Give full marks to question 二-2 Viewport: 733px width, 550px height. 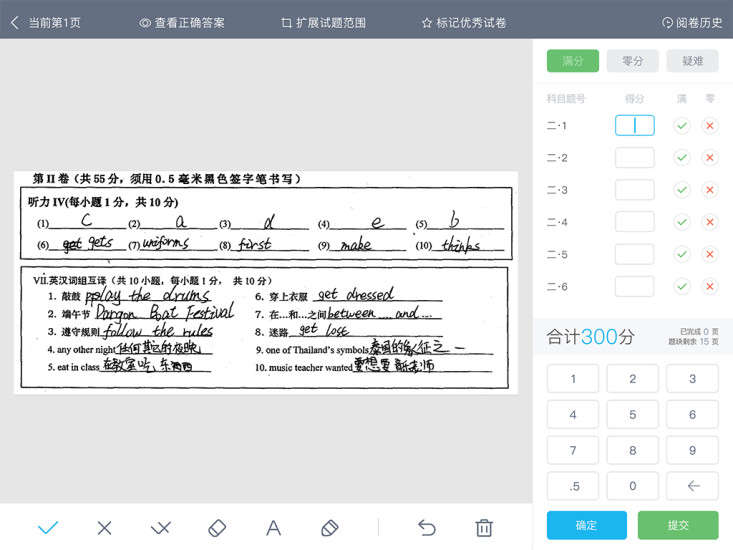pyautogui.click(x=682, y=157)
